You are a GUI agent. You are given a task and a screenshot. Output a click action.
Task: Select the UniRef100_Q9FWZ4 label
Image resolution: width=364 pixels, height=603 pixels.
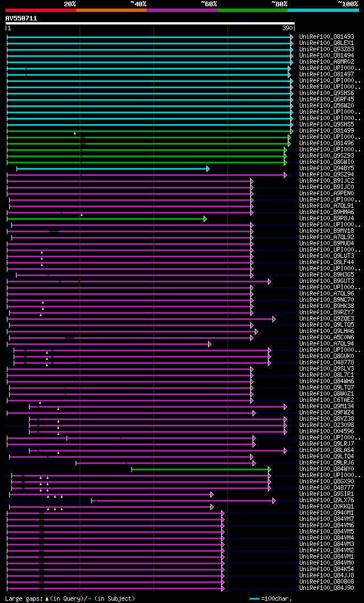tap(327, 413)
